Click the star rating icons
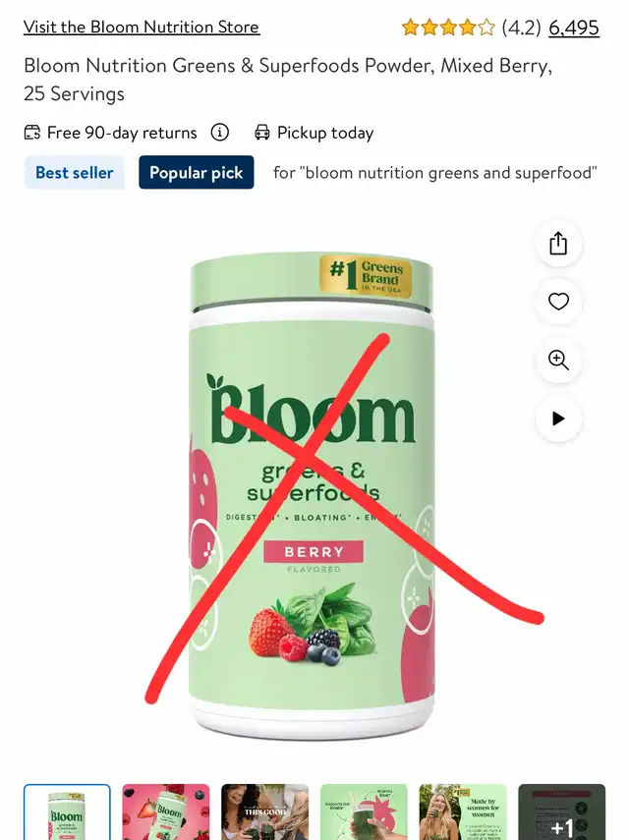 click(448, 28)
